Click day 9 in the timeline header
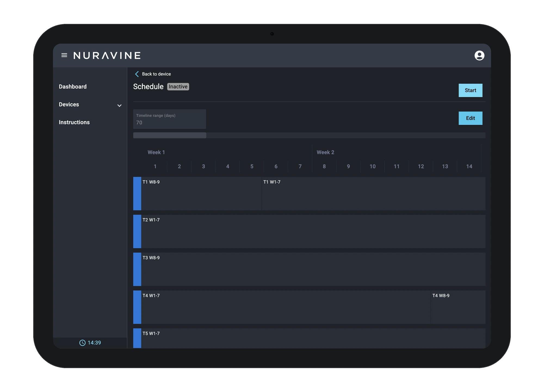Viewport: 544px width, 392px height. (348, 167)
